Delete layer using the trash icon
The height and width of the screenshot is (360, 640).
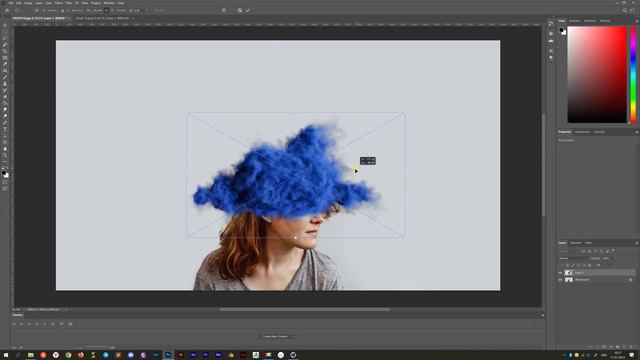click(x=631, y=347)
